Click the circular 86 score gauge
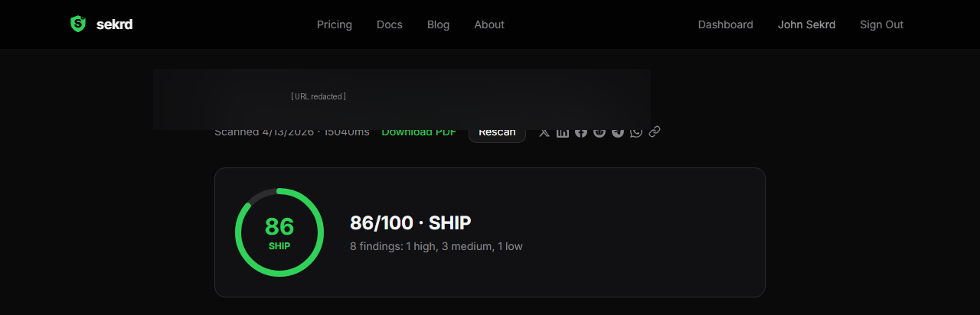980x315 pixels. coord(279,232)
